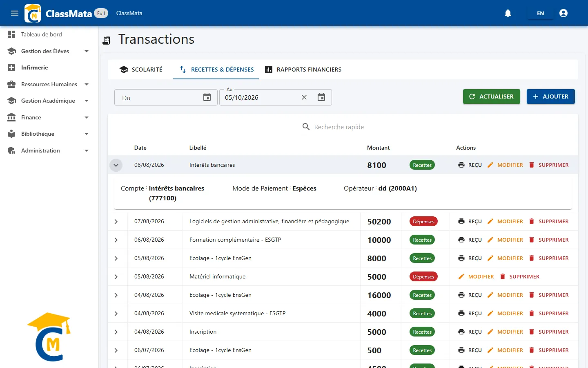
Task: Click pencil icon for Matériel informatique row
Action: pyautogui.click(x=461, y=276)
